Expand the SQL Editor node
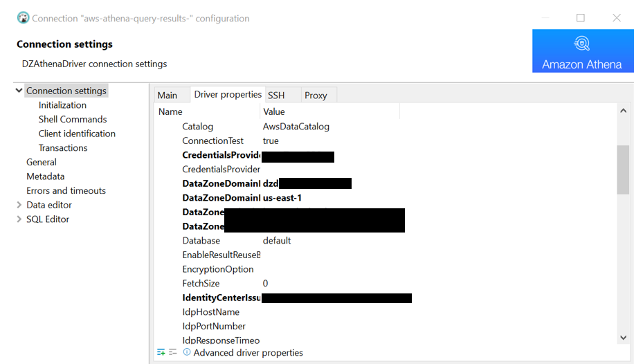Image resolution: width=634 pixels, height=364 pixels. [19, 219]
